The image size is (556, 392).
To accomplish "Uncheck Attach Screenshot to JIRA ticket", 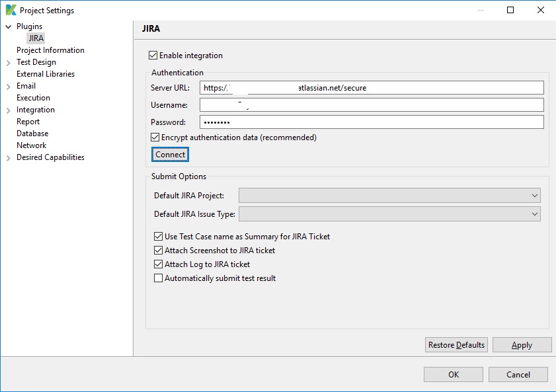I will pyautogui.click(x=158, y=250).
